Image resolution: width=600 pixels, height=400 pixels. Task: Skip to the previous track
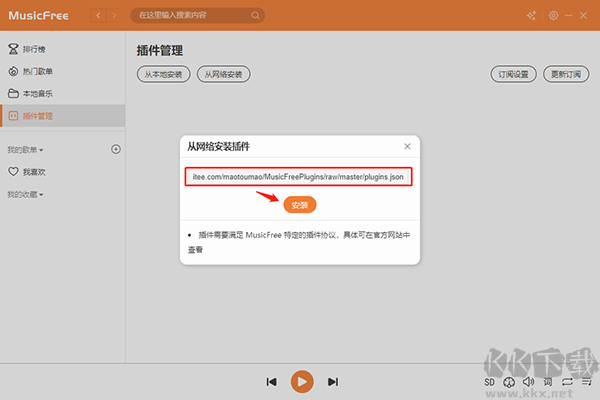tap(271, 382)
